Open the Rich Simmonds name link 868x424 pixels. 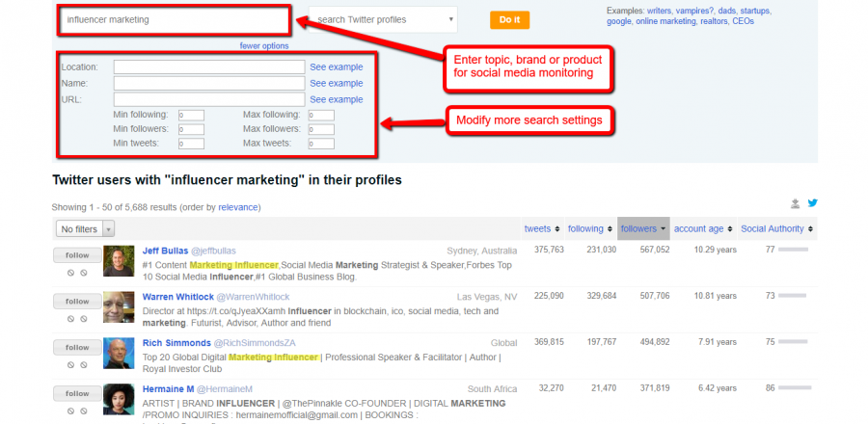tap(176, 343)
